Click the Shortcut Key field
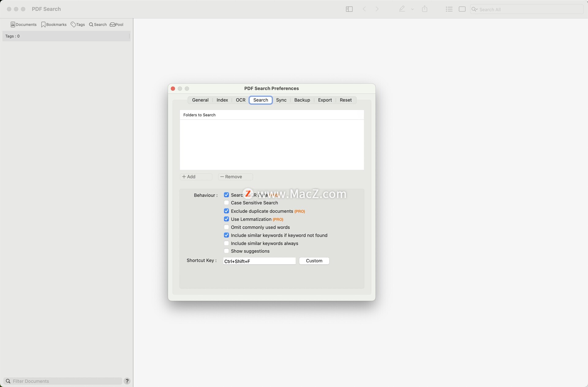 click(x=259, y=261)
